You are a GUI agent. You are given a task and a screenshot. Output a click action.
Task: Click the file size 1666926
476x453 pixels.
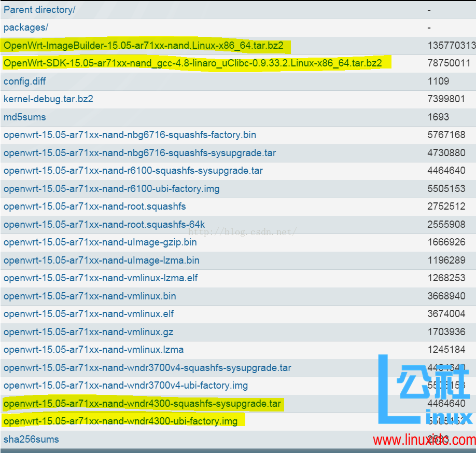[x=446, y=242]
